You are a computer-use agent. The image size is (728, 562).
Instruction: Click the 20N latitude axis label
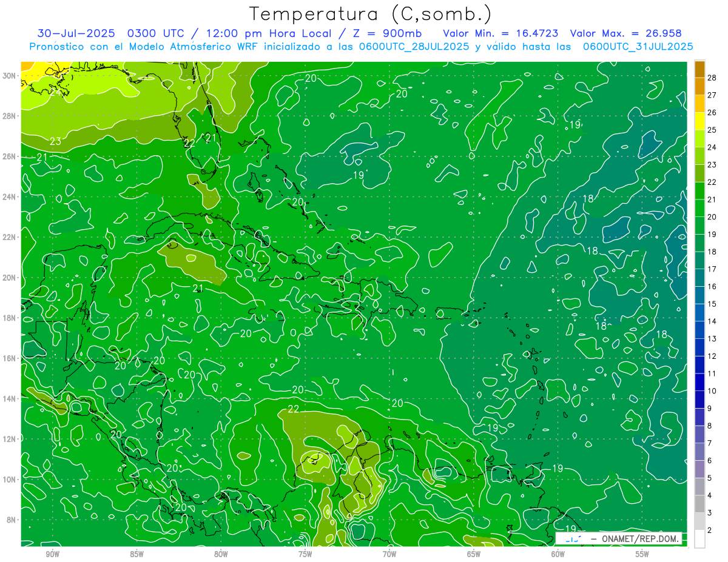click(x=9, y=277)
